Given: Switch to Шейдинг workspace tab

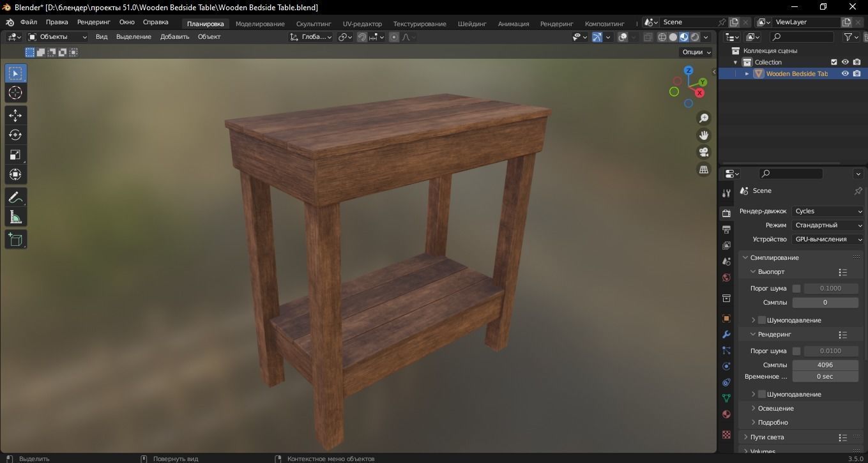Looking at the screenshot, I should (472, 24).
